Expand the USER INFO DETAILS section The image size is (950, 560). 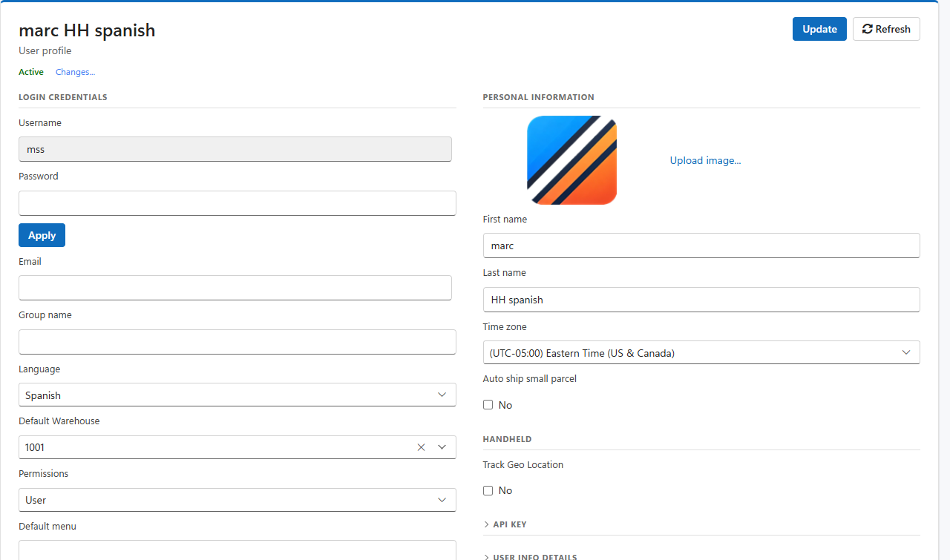(x=530, y=556)
